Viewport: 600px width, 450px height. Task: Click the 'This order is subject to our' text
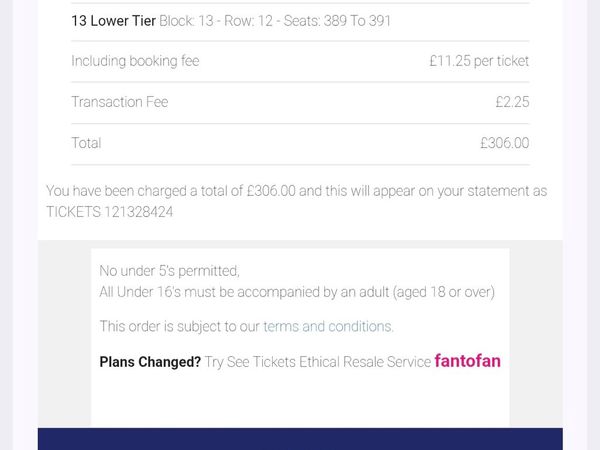click(x=180, y=326)
